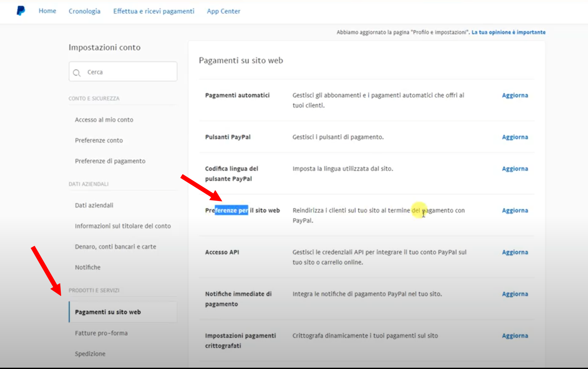Screen dimensions: 588x369
Task: Click 'Preferenze per il sito web' label
Action: point(243,211)
